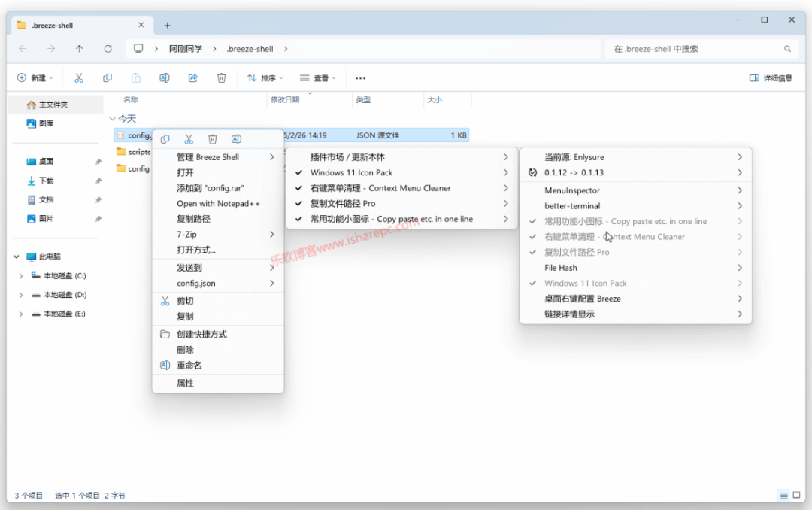Image resolution: width=812 pixels, height=510 pixels.
Task: Click grayed Windows 11 Icon Pack in plugin list
Action: click(635, 284)
